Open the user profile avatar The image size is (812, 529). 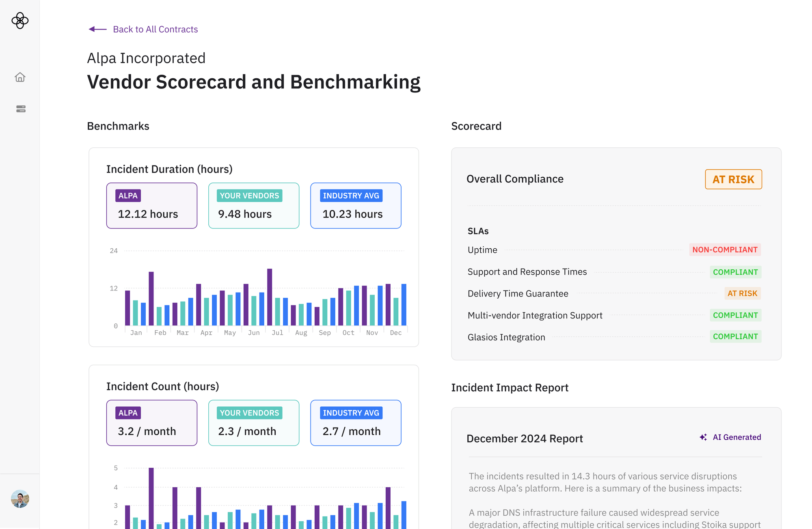19,499
